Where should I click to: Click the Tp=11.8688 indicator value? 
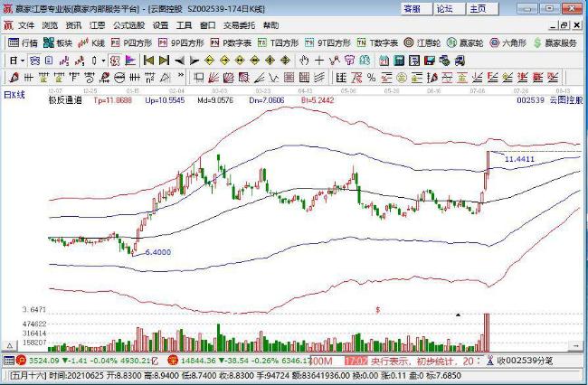tap(112, 100)
